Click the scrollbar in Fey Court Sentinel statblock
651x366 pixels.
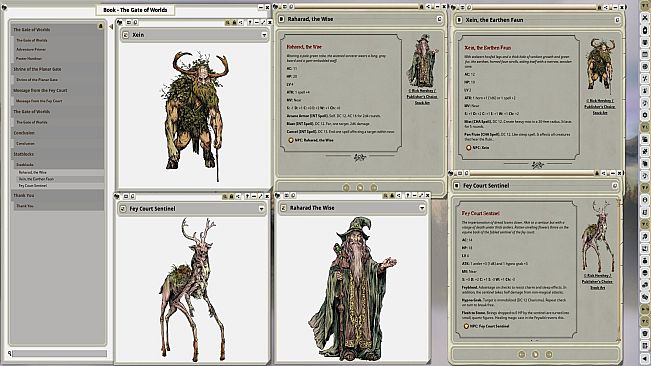619,270
